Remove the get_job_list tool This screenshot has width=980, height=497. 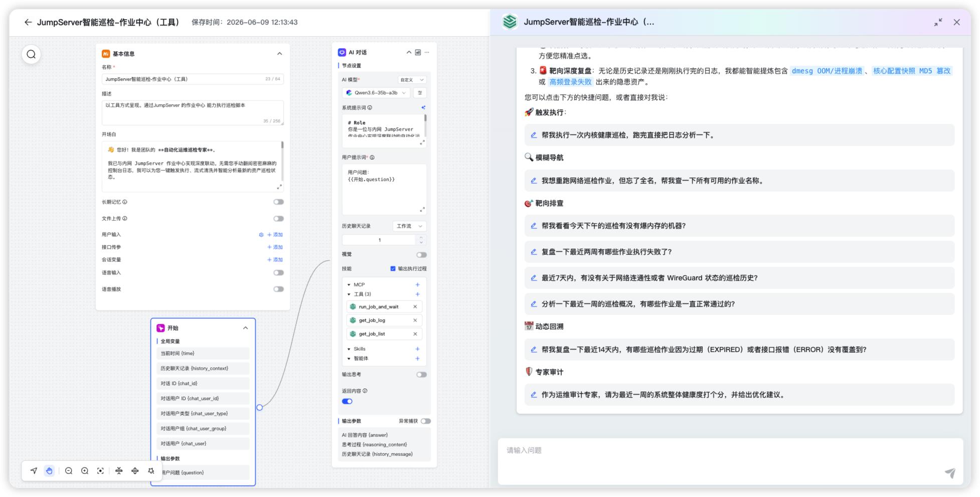pyautogui.click(x=415, y=334)
